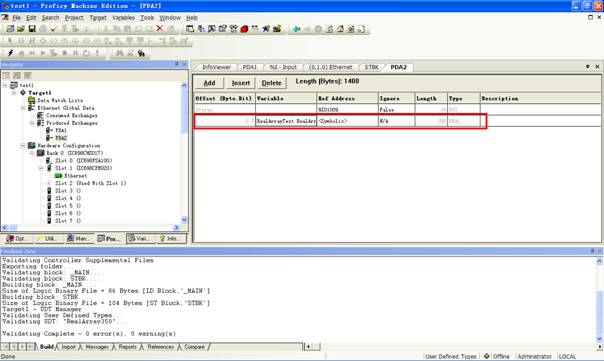Click the Save project toolbar icon
The height and width of the screenshot is (361, 604).
[x=32, y=29]
